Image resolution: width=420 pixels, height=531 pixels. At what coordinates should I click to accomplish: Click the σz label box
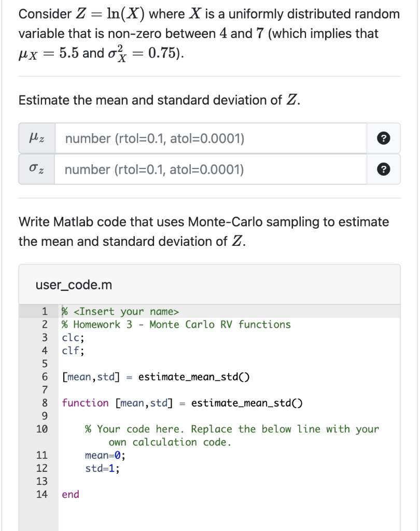pyautogui.click(x=37, y=170)
